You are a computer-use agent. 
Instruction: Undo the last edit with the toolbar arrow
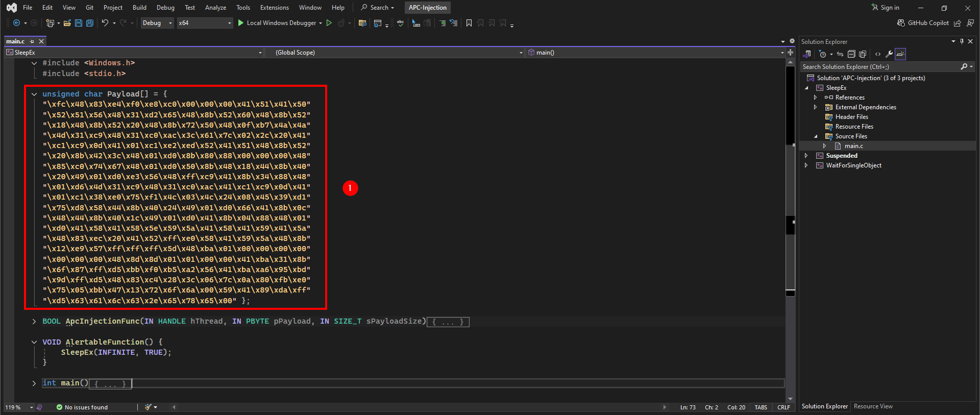105,23
